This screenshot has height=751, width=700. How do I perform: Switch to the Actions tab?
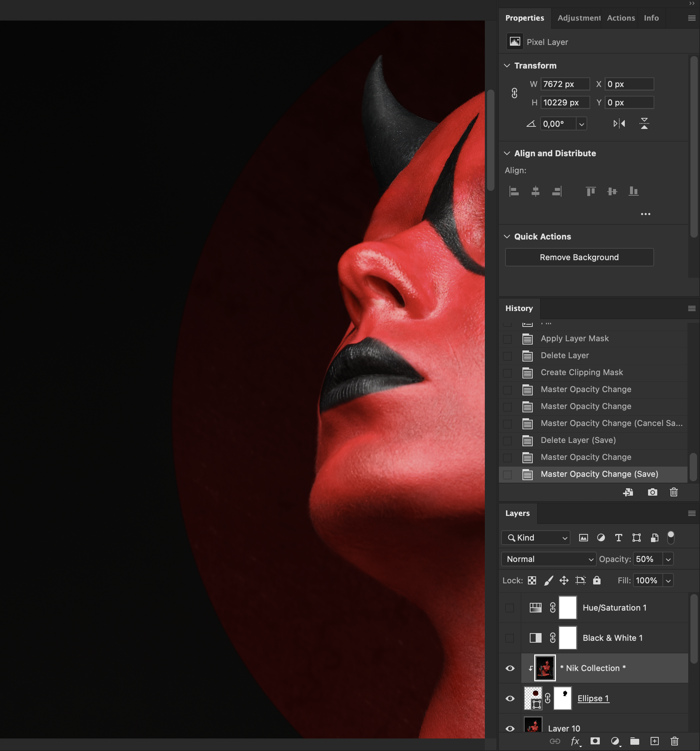pyautogui.click(x=621, y=18)
